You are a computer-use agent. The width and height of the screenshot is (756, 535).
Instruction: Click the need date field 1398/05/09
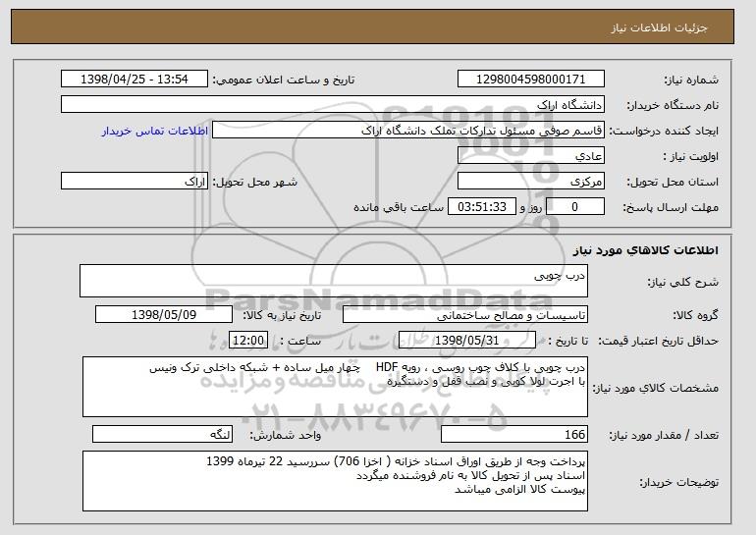[x=164, y=315]
